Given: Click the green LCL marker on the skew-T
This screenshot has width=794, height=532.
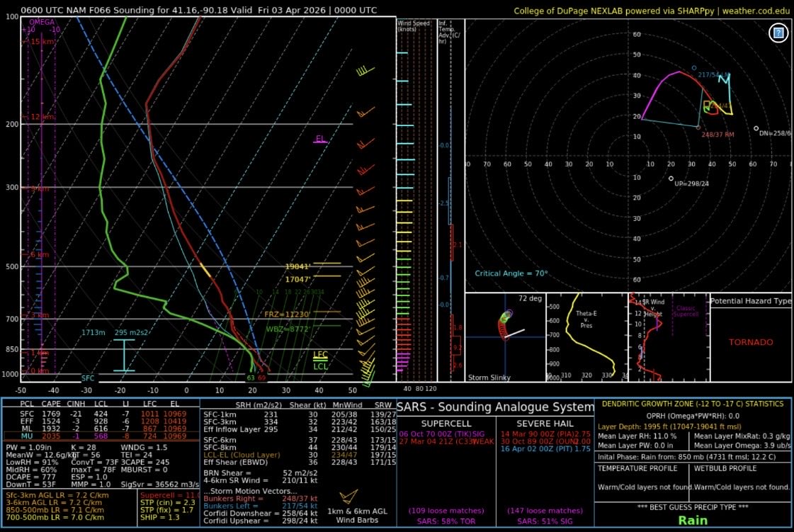Looking at the screenshot, I should coord(321,366).
